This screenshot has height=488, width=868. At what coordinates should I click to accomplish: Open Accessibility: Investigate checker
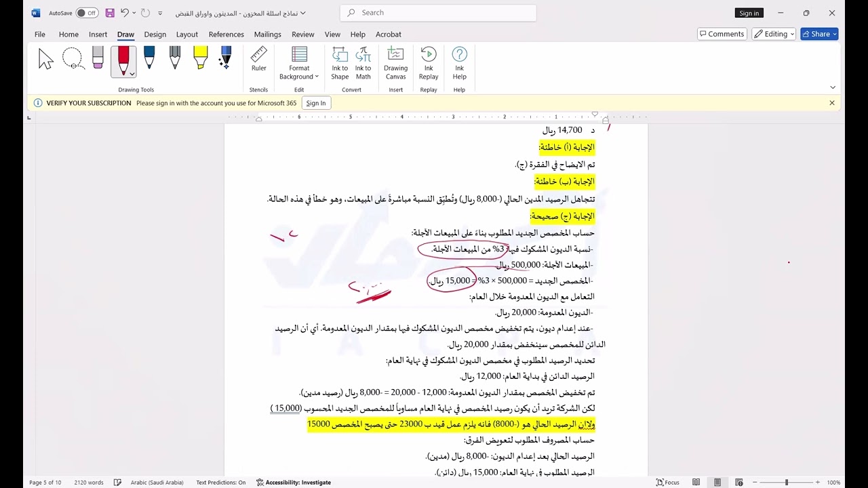294,483
